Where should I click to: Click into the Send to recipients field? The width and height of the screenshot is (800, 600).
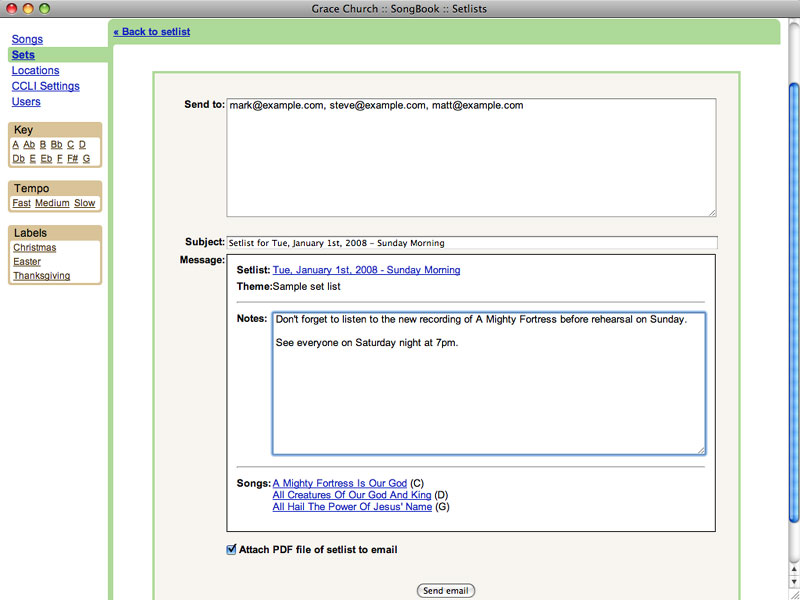[x=471, y=158]
